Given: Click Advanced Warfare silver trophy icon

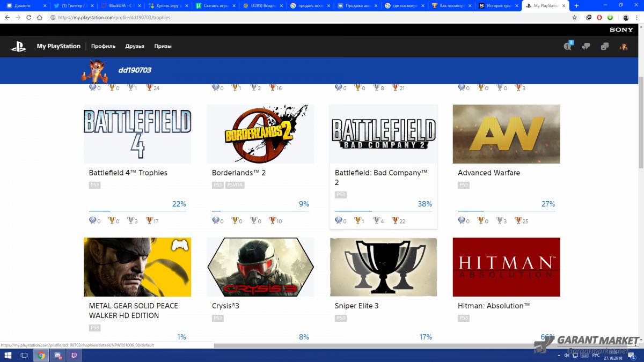Looking at the screenshot, I should 499,220.
